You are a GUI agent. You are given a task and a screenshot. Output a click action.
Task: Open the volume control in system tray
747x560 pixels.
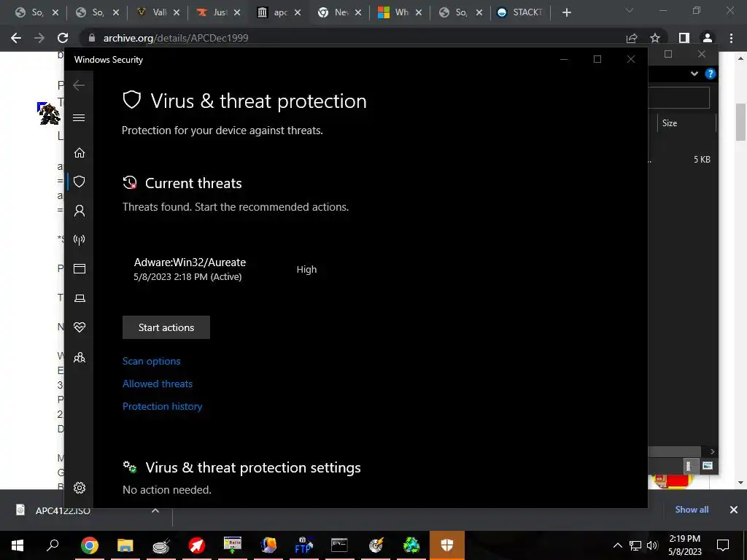(x=652, y=545)
